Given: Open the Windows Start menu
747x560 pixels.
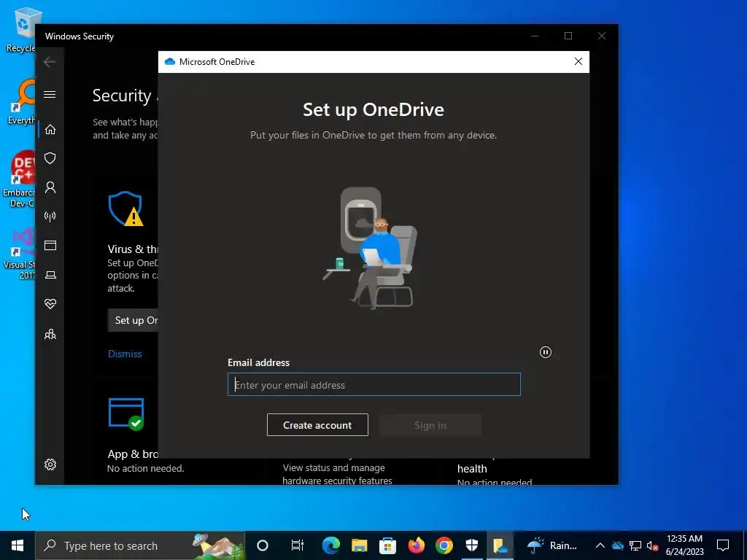Looking at the screenshot, I should point(18,545).
